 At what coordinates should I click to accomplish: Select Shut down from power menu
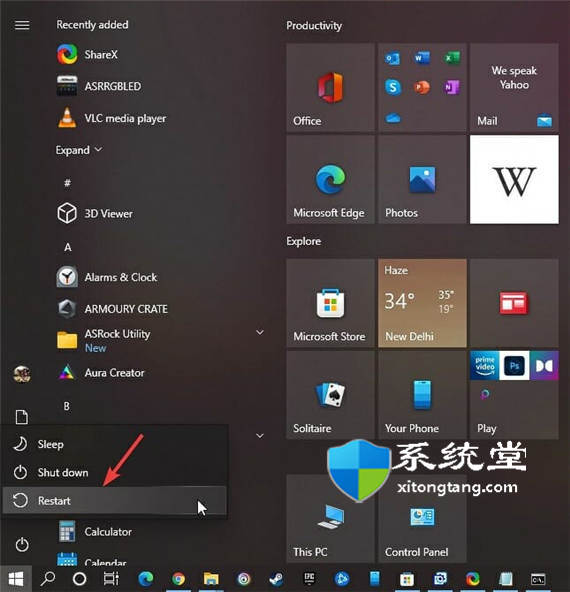point(115,472)
